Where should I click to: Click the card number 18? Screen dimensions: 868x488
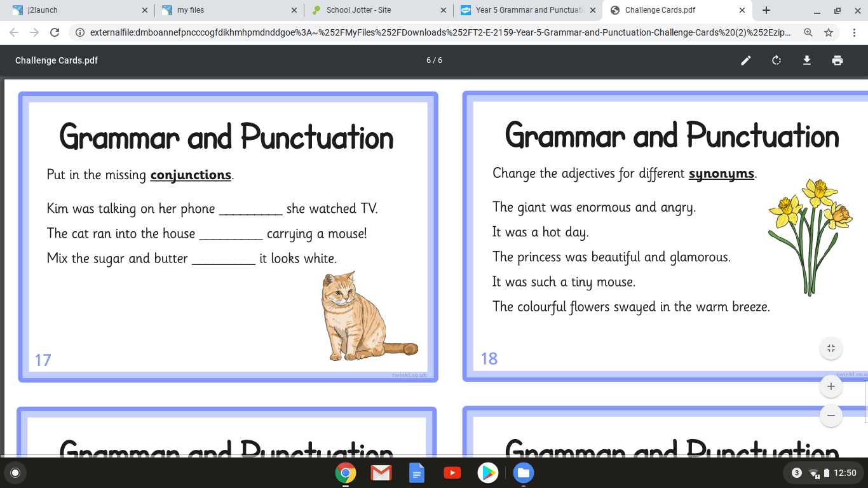[489, 359]
